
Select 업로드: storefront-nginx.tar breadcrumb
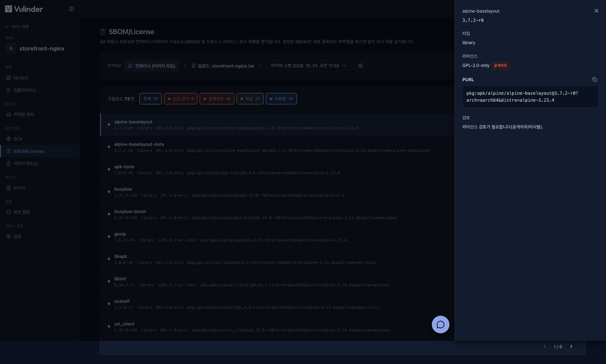coord(223,66)
